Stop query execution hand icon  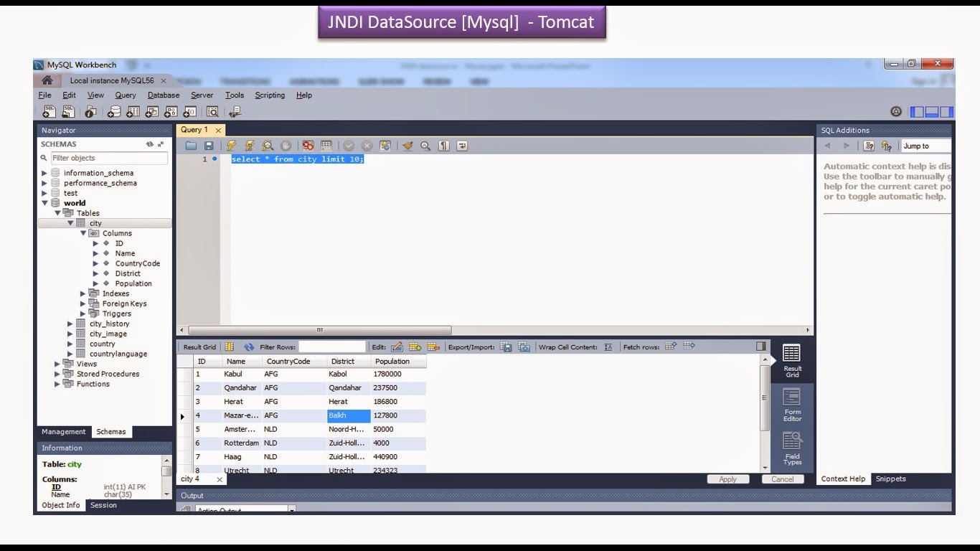click(x=286, y=146)
